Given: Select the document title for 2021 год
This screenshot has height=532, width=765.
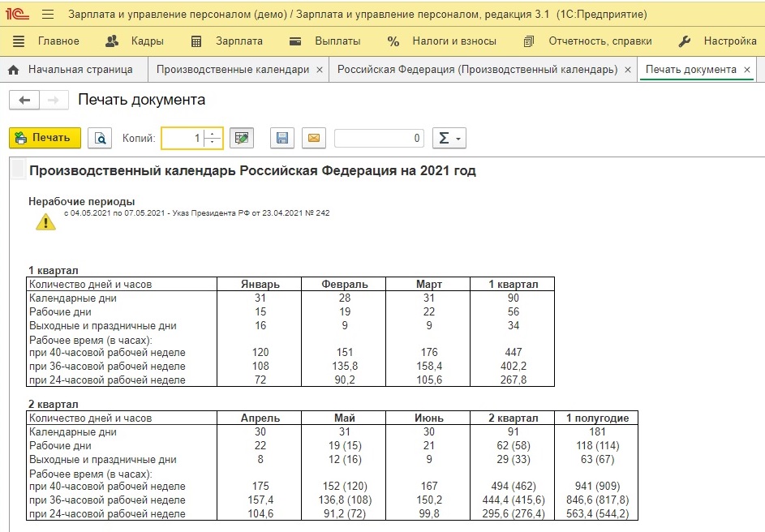Looking at the screenshot, I should pos(252,170).
